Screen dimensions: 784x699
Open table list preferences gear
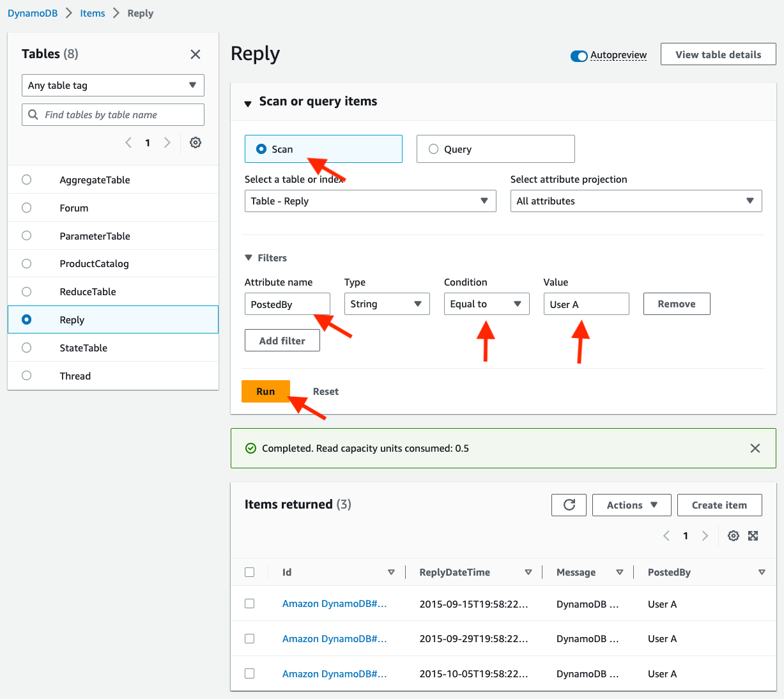coord(196,142)
